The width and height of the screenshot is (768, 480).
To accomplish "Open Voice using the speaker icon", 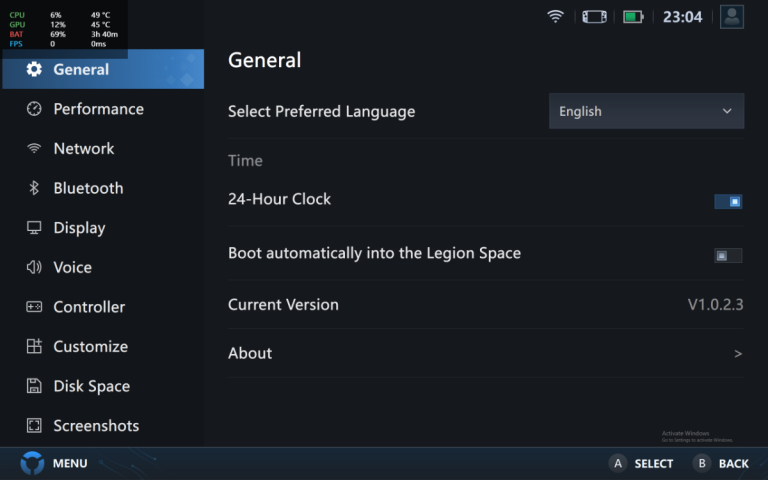I will [x=34, y=267].
